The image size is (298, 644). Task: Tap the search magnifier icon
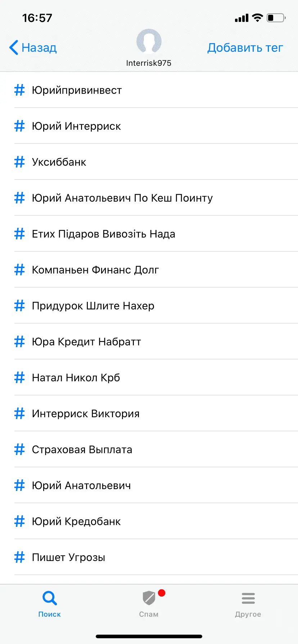pyautogui.click(x=49, y=598)
